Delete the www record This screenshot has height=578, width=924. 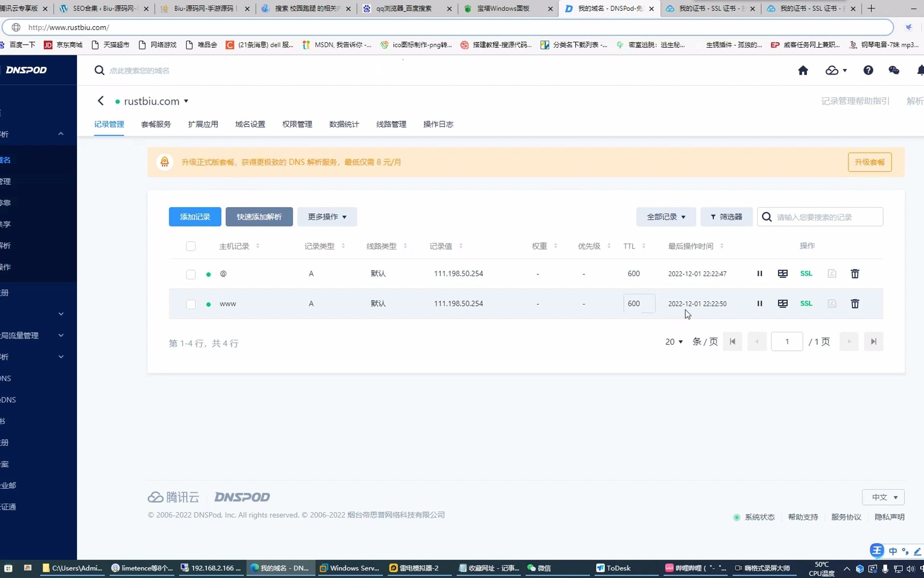click(855, 304)
